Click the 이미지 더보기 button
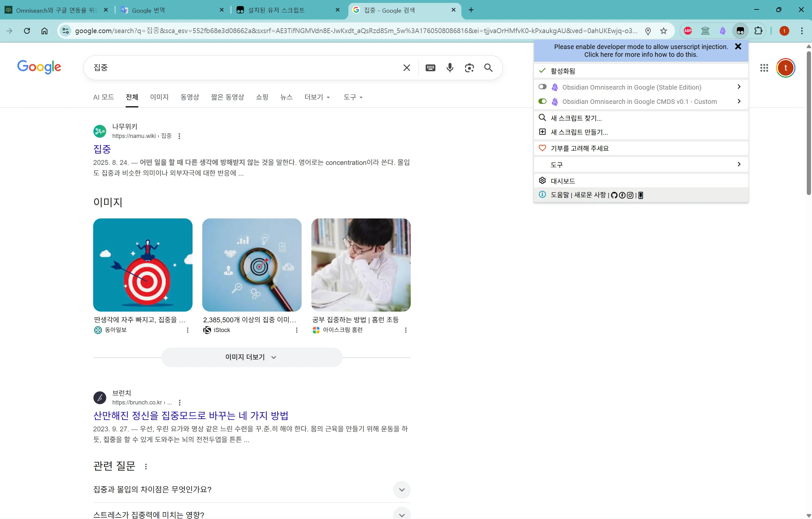 (251, 357)
